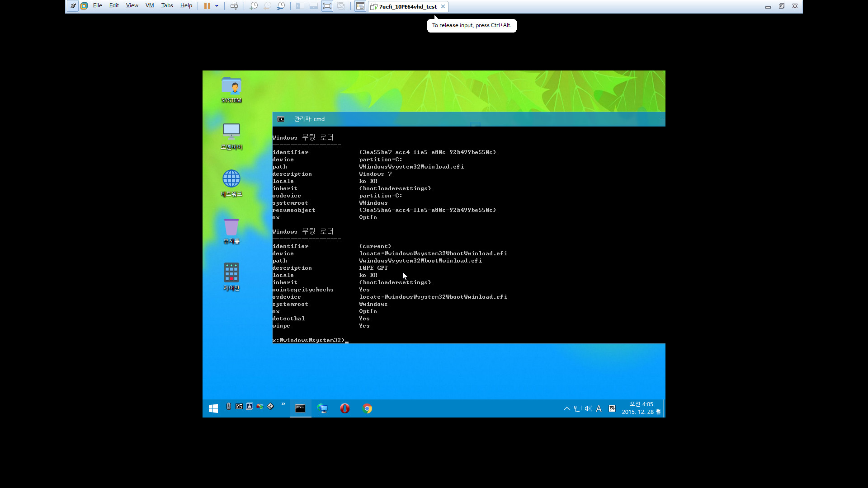Open the SYSTEM desktop folder icon
868x488 pixels.
point(231,89)
